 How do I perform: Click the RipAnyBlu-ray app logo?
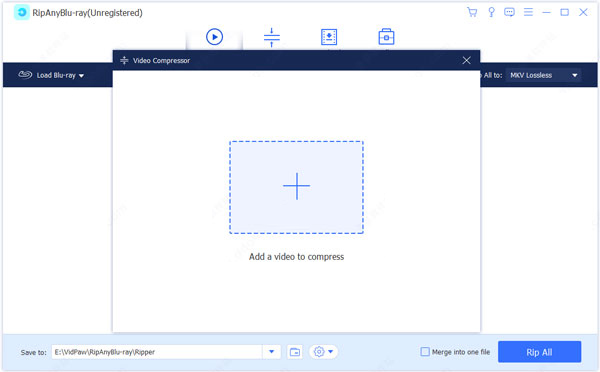click(x=22, y=13)
